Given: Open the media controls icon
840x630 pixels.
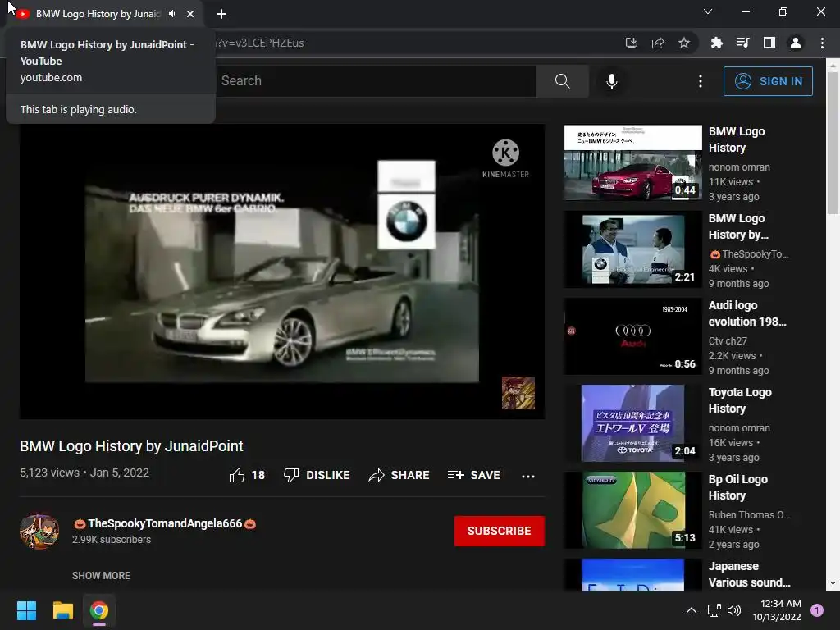Looking at the screenshot, I should coord(742,43).
